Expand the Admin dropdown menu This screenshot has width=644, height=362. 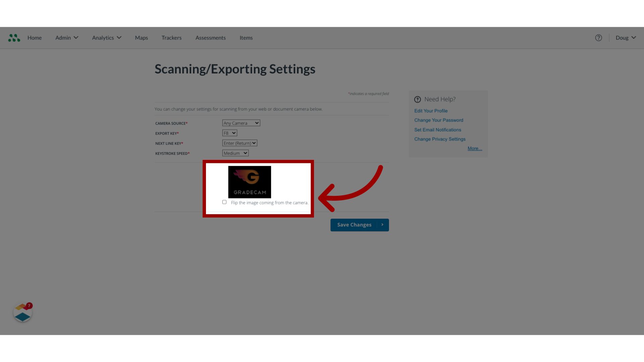66,38
